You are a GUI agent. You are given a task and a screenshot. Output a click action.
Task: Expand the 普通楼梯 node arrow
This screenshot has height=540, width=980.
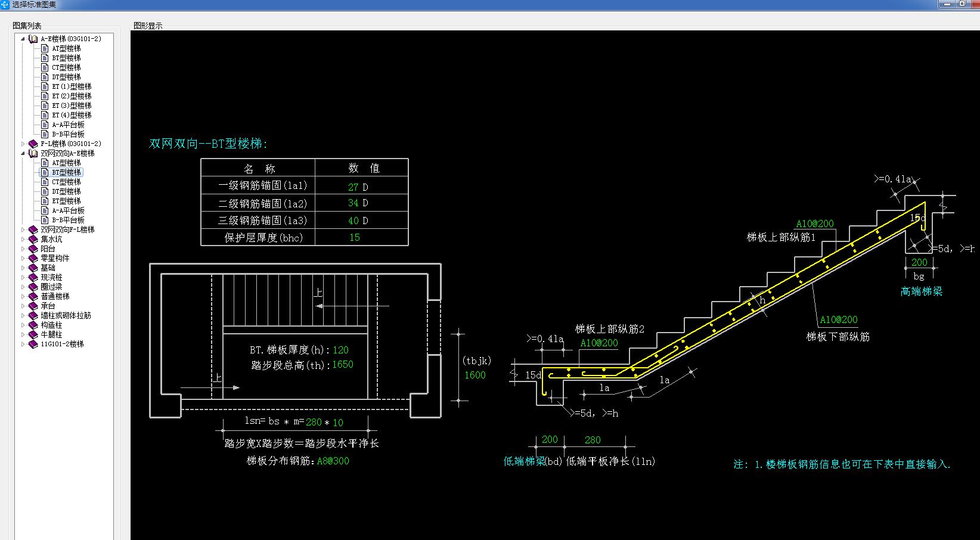coord(23,296)
